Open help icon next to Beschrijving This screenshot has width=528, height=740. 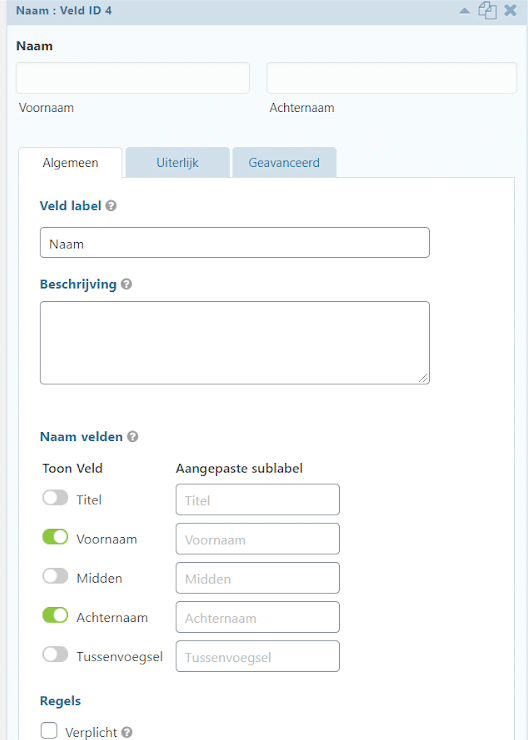point(126,284)
